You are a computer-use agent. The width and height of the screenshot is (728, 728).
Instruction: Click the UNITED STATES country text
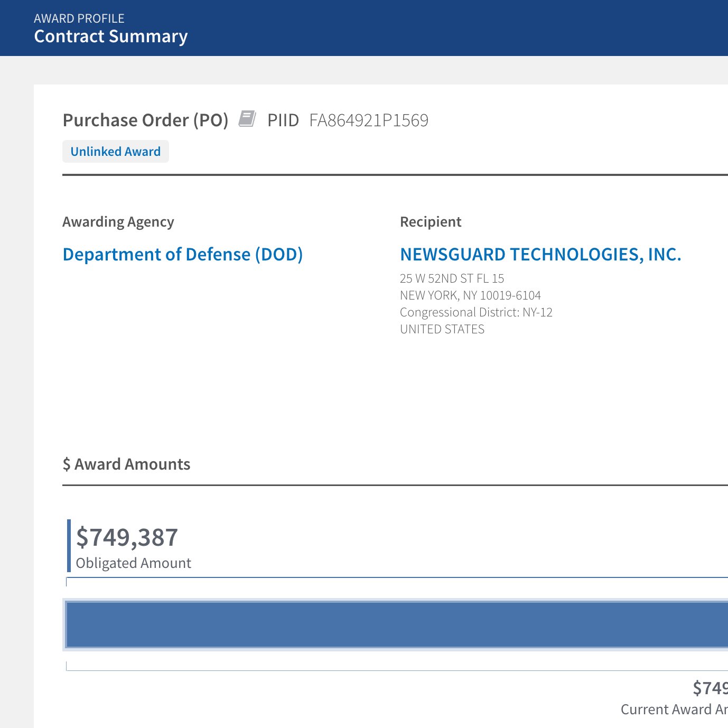(442, 329)
